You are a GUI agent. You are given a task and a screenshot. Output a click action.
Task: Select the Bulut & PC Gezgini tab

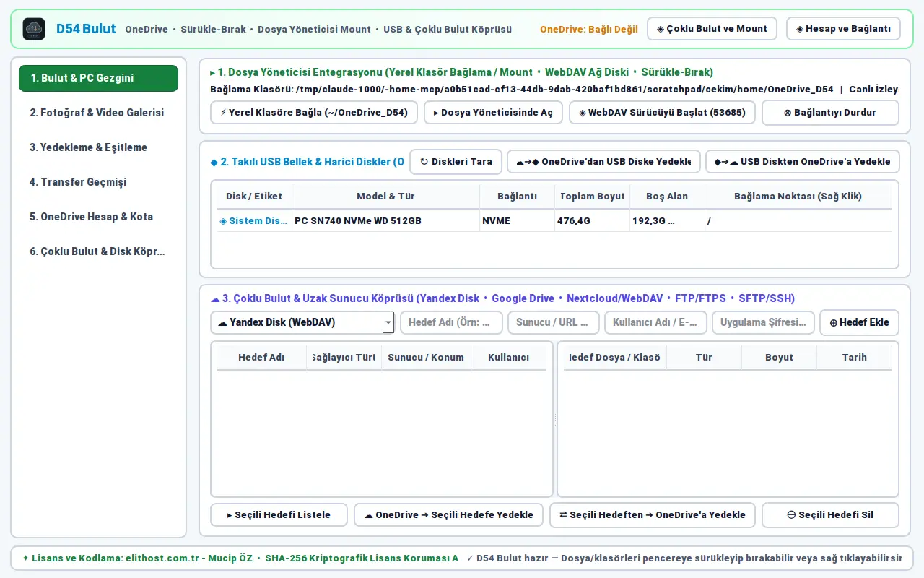point(98,78)
